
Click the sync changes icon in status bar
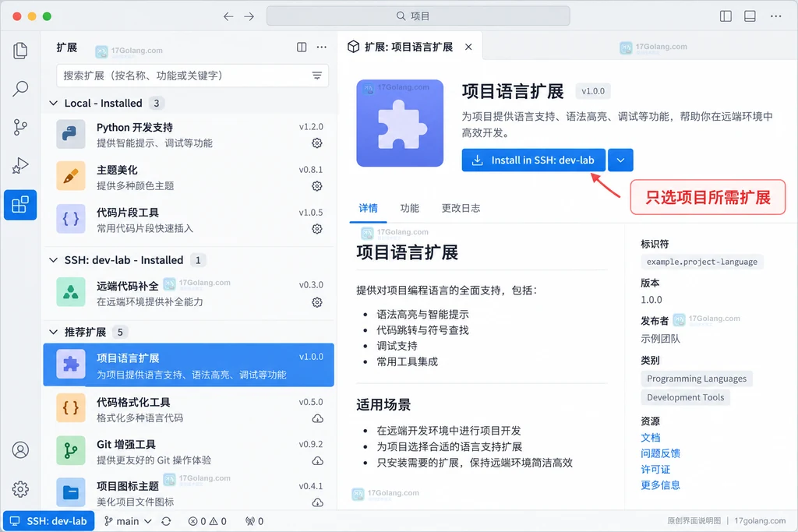coord(166,521)
